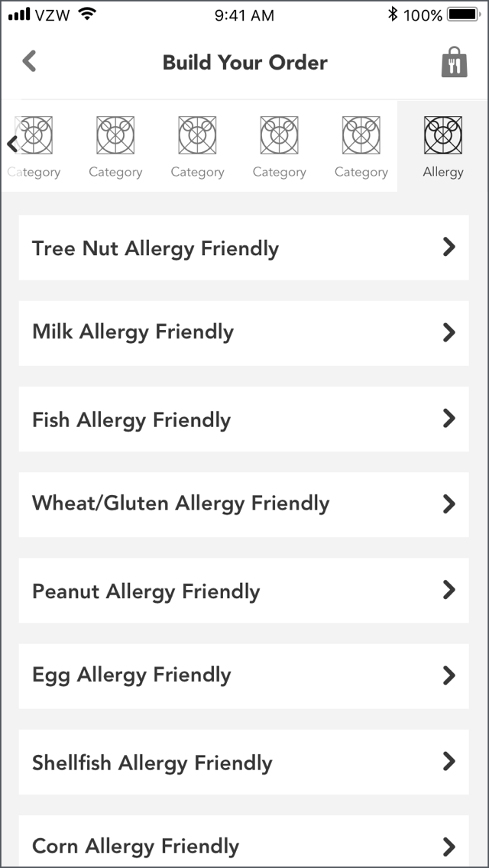Open Peanut Allergy Friendly list
This screenshot has width=489, height=868.
point(243,590)
